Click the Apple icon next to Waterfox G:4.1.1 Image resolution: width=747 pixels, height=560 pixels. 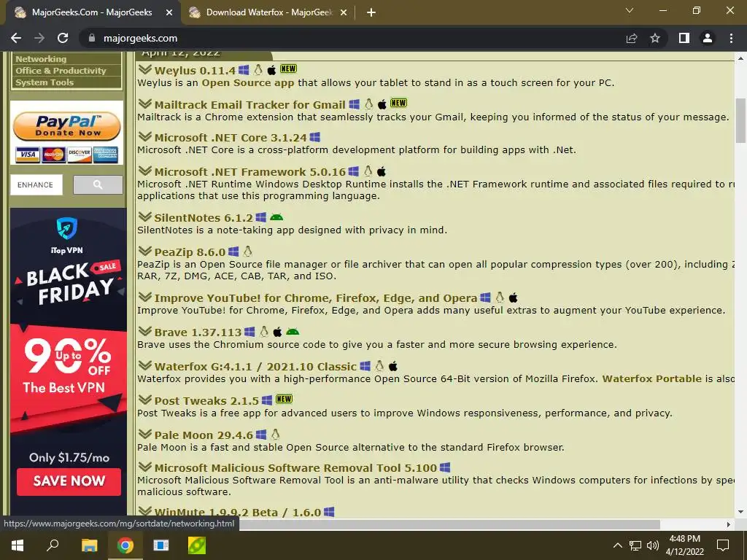(x=393, y=366)
